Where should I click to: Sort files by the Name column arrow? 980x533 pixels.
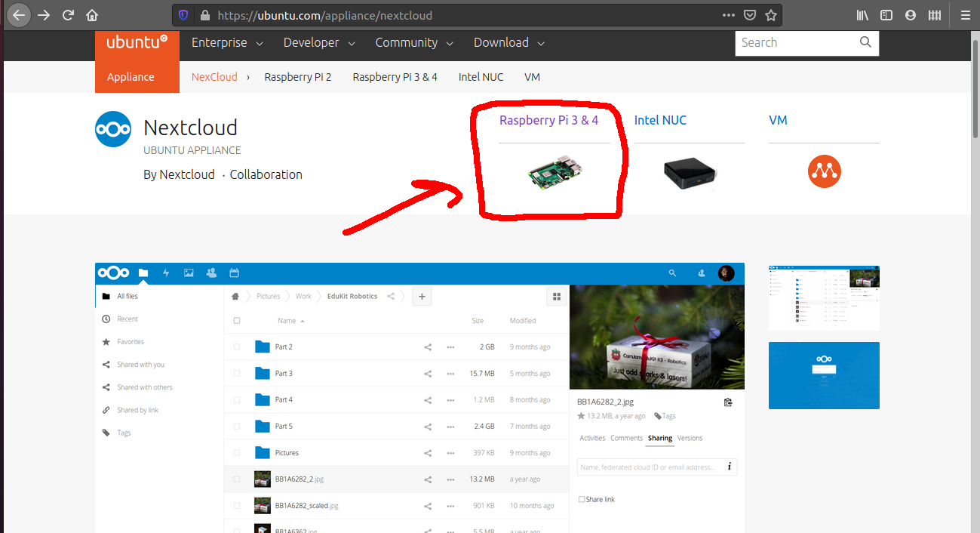(x=303, y=322)
